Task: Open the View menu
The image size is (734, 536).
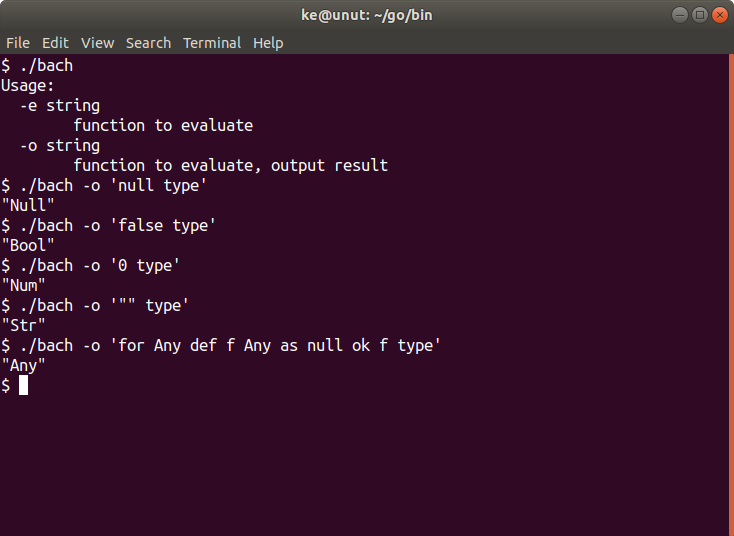Action: 97,43
